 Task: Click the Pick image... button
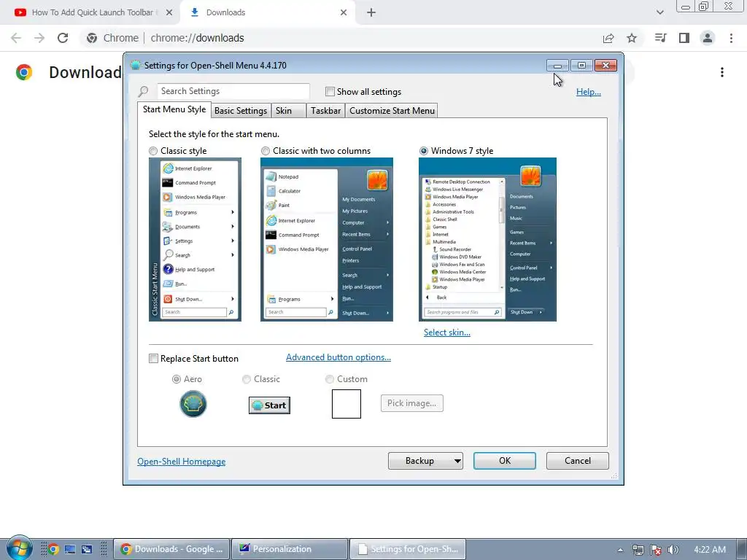pyautogui.click(x=412, y=403)
